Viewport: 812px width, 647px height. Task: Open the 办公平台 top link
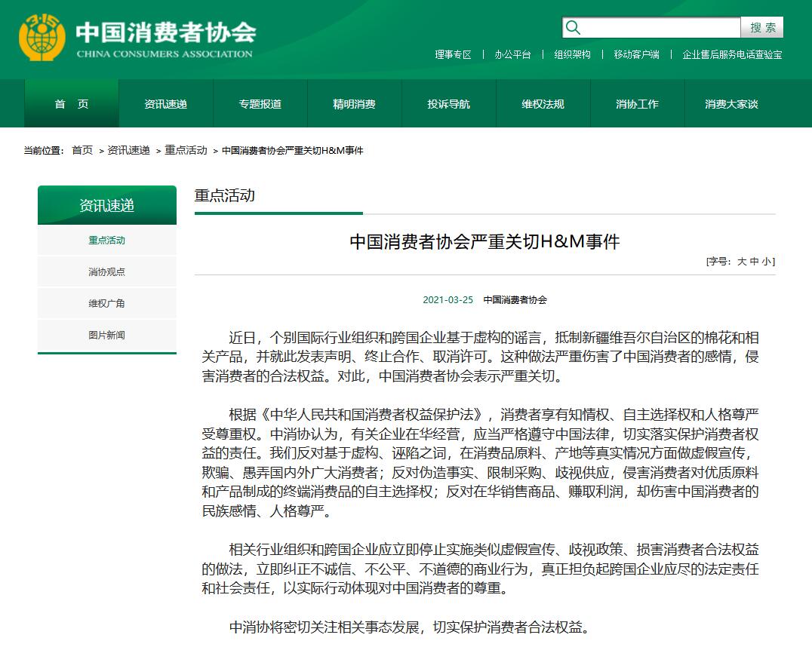(x=512, y=54)
